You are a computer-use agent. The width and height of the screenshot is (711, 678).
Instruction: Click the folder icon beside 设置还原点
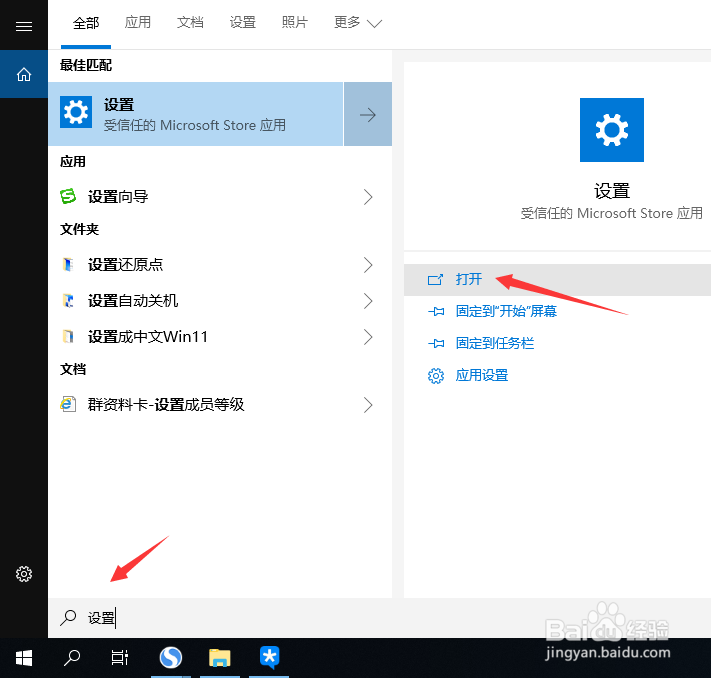(68, 264)
